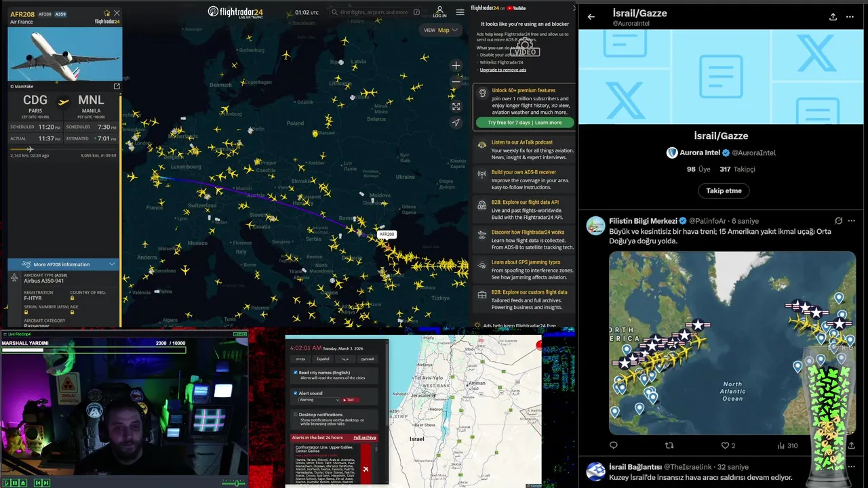Open B2B Explore our flight data API
Image resolution: width=868 pixels, height=488 pixels.
click(524, 210)
